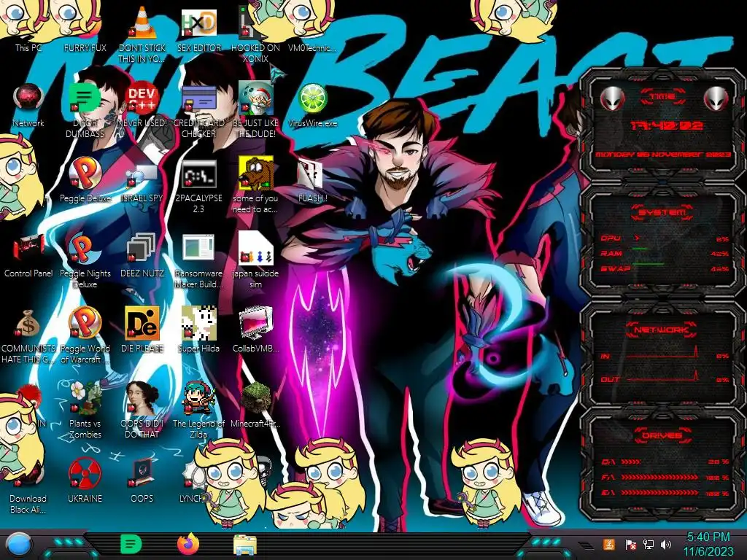Open the Action Center flag tray icon
Viewport: 747px width, 560px height.
pyautogui.click(x=630, y=544)
